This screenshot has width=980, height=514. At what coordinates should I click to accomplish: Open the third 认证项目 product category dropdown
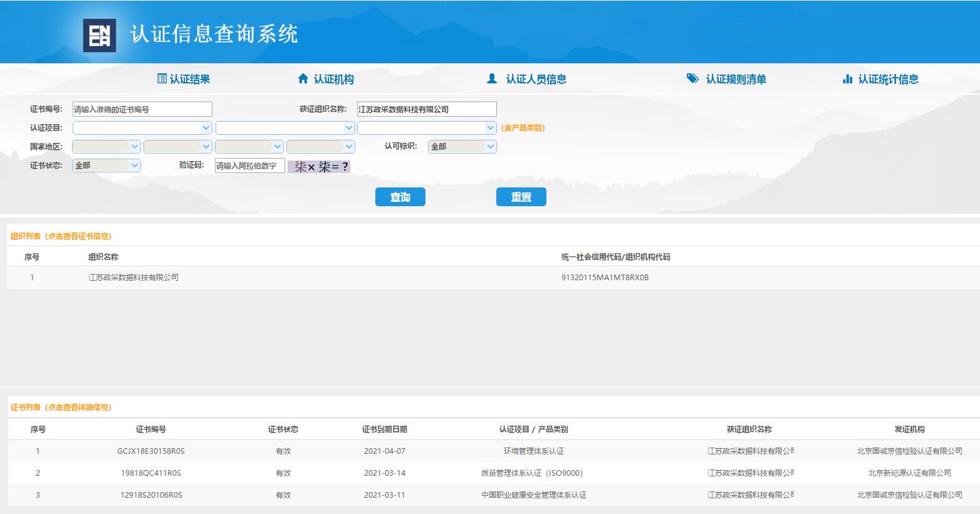[427, 128]
